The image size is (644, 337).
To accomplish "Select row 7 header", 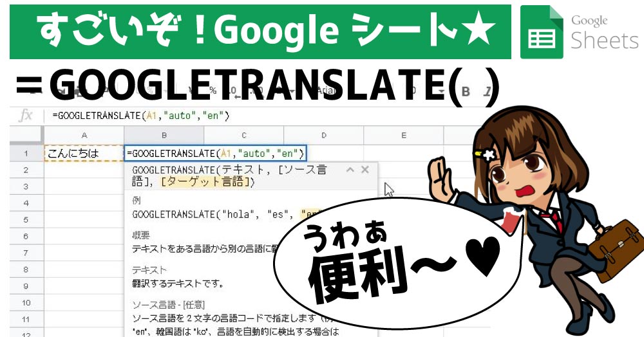I will 26,253.
